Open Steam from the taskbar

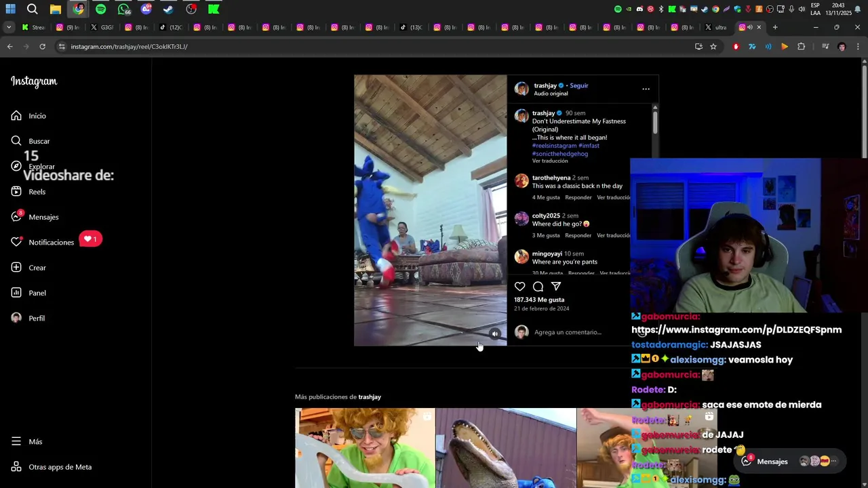168,9
